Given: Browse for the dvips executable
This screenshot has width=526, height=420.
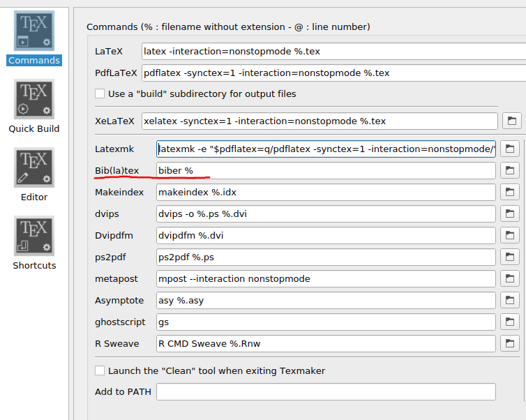Looking at the screenshot, I should 511,213.
